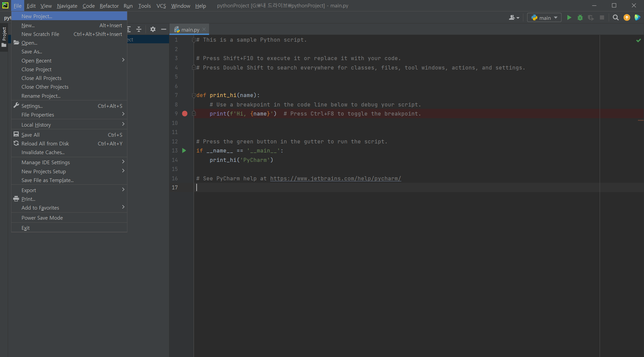Viewport: 644px width, 357px height.
Task: Open the Edit menu
Action: pos(31,6)
